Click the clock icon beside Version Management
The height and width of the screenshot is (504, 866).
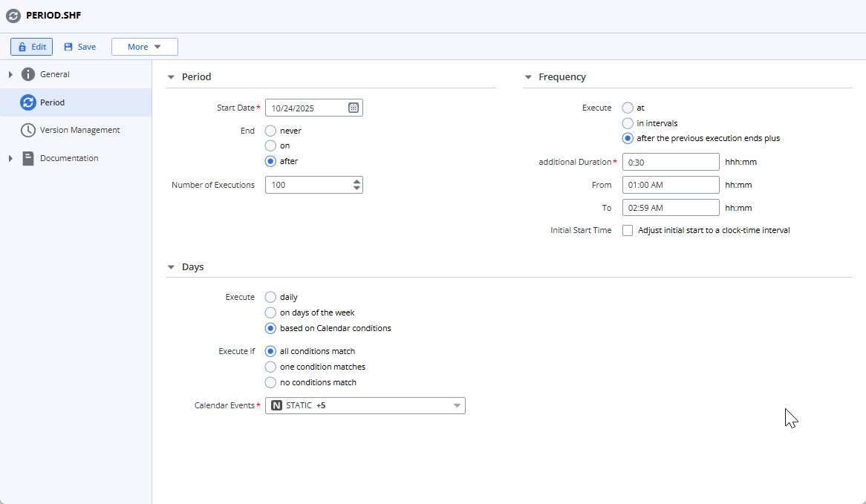(x=27, y=130)
